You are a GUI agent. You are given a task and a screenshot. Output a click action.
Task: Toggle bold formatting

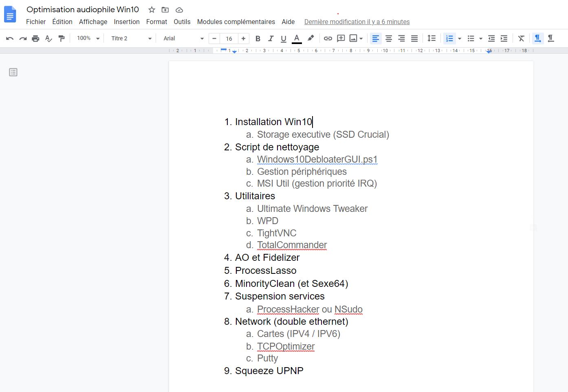pyautogui.click(x=258, y=38)
